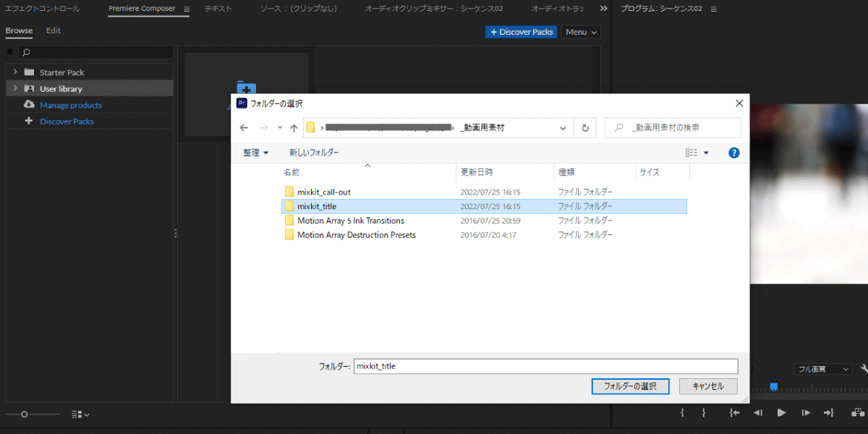Expand the Starter Pack folder
Viewport: 868px width, 434px height.
pyautogui.click(x=14, y=72)
